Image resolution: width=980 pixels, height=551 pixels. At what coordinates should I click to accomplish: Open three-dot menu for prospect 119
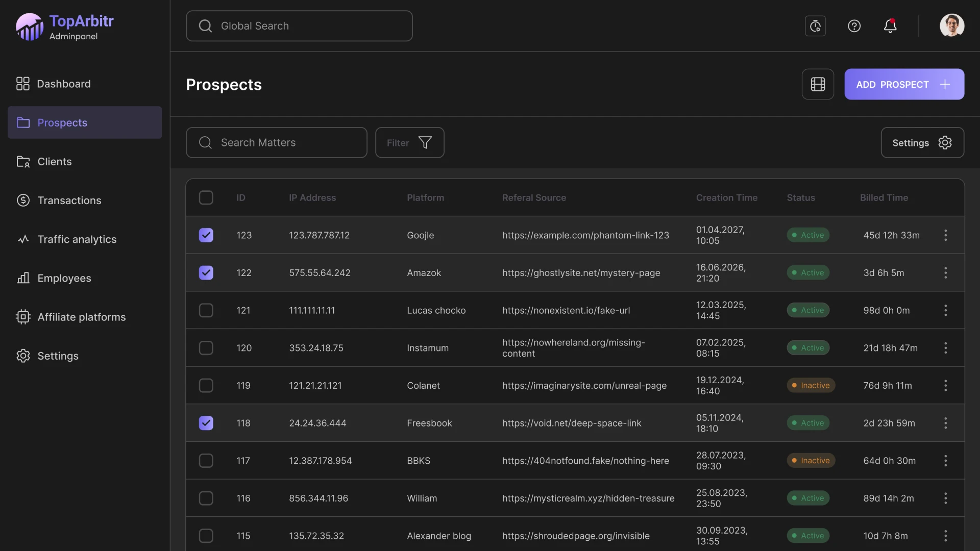(x=945, y=386)
